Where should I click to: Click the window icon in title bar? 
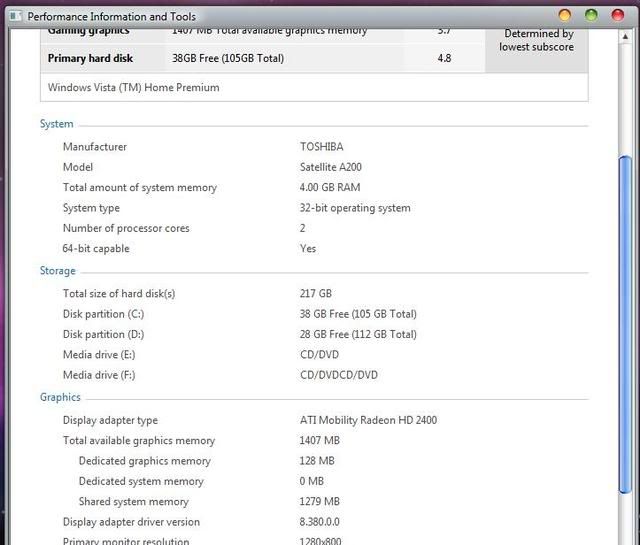click(14, 16)
